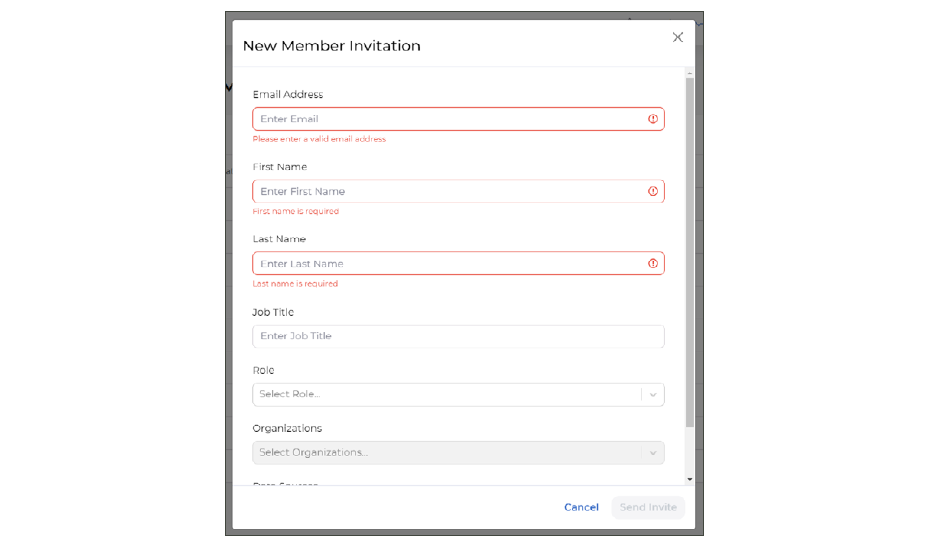
Task: Open the Select Role combo box
Action: (445, 394)
